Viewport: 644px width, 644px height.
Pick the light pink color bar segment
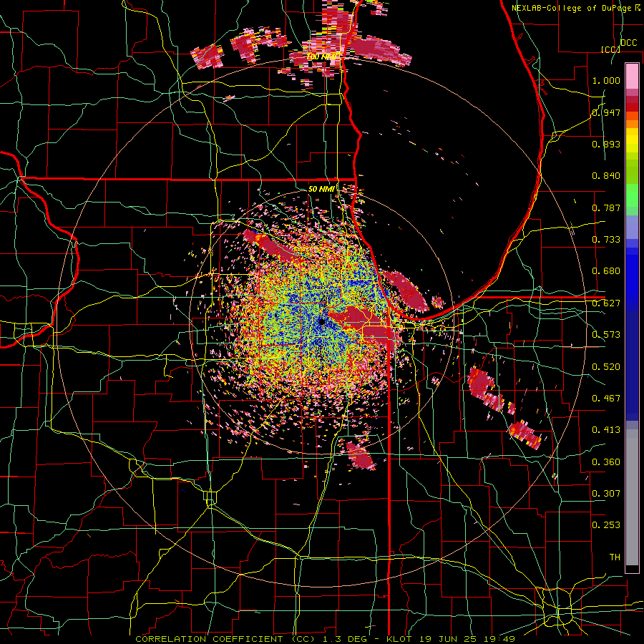(x=632, y=76)
